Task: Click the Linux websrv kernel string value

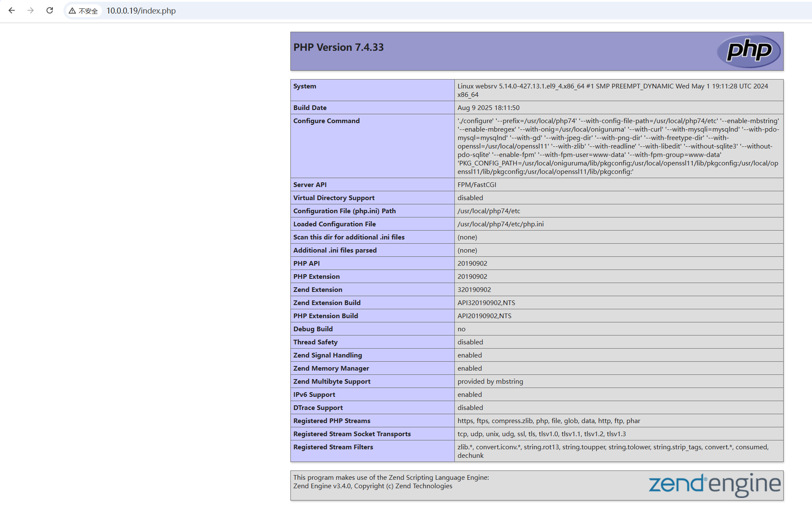Action: pyautogui.click(x=612, y=91)
